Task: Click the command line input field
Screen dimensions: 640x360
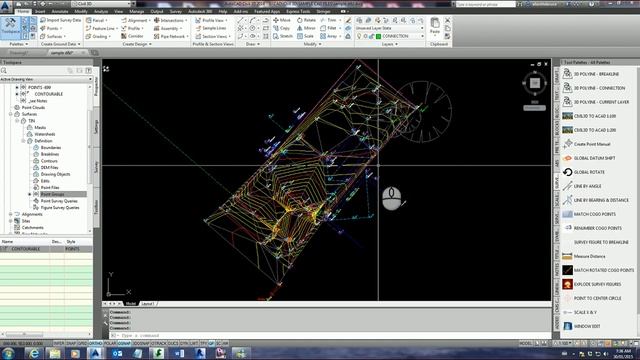Action: point(331,336)
